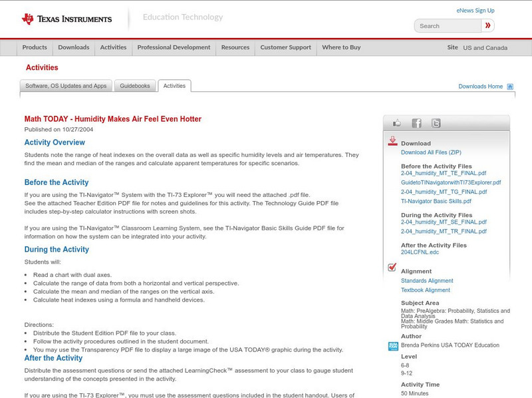Click Download All Files (ZIP)
The image size is (532, 398).
(431, 152)
